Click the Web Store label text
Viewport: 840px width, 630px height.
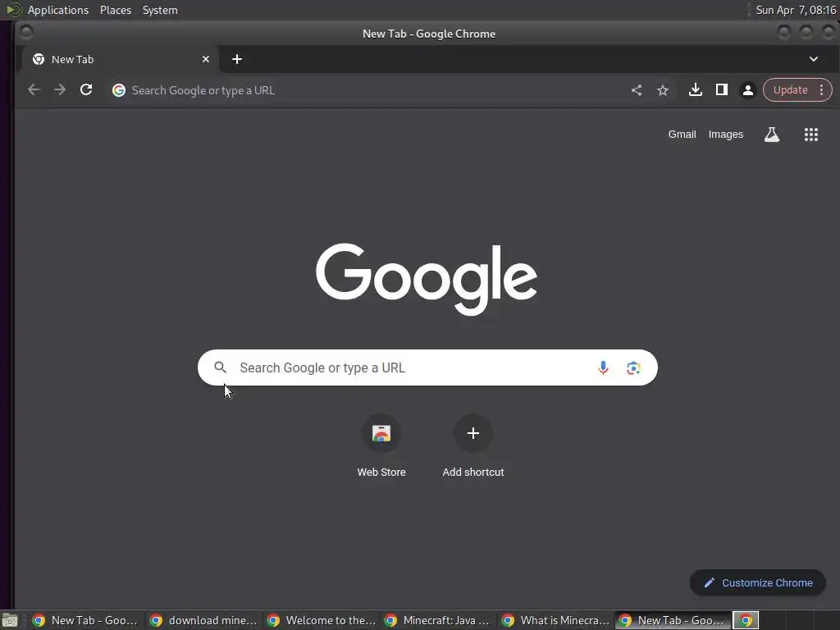381,472
